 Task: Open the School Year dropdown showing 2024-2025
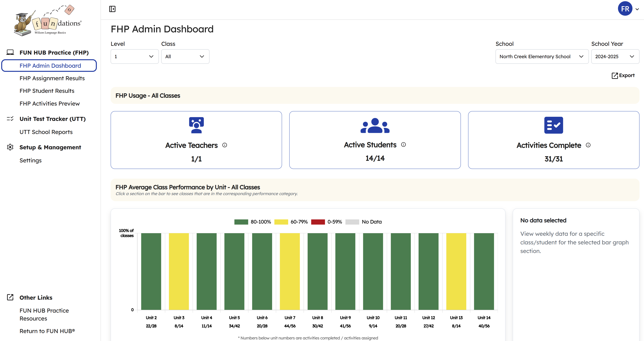tap(615, 56)
